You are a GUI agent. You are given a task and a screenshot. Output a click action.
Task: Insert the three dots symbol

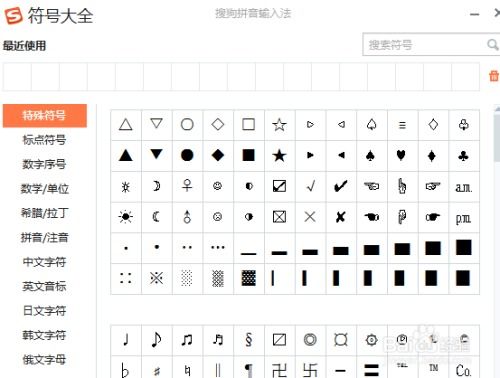218,248
